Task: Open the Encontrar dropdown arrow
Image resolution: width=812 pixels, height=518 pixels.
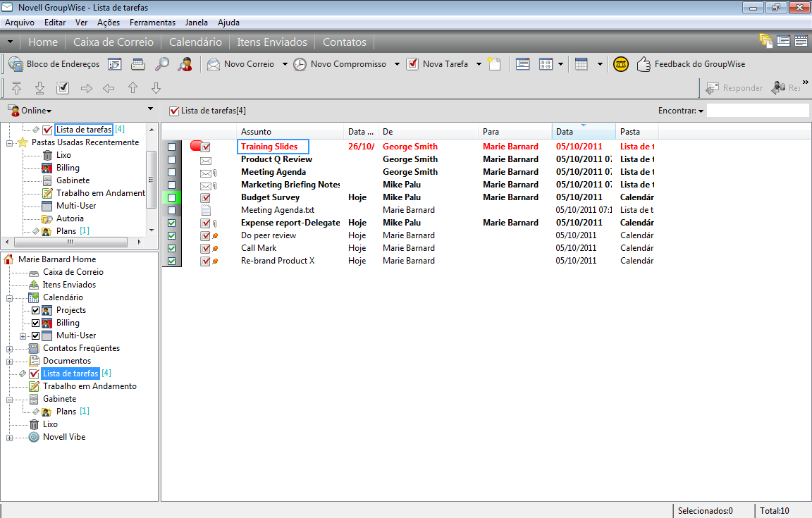Action: (x=701, y=111)
